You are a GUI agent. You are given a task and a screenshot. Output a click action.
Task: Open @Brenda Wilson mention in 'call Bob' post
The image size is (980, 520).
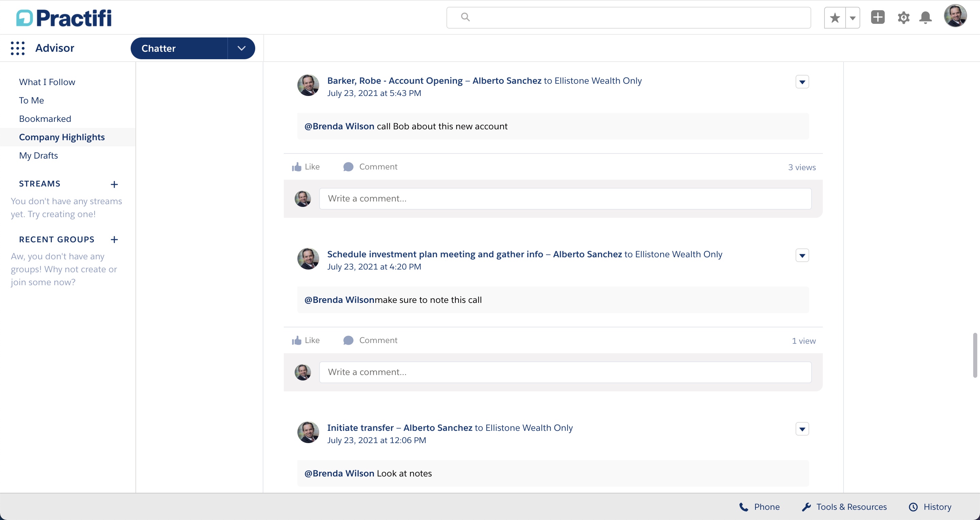click(339, 126)
